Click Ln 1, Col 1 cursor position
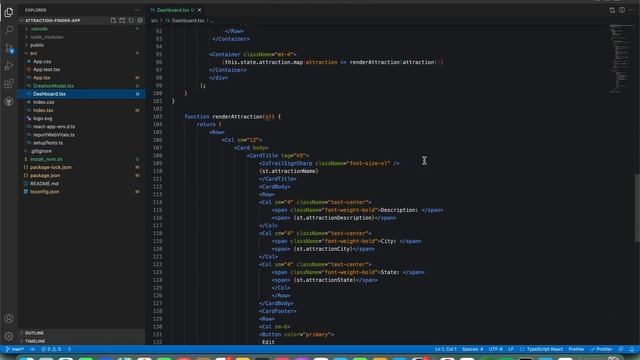The height and width of the screenshot is (360, 640). [x=445, y=349]
